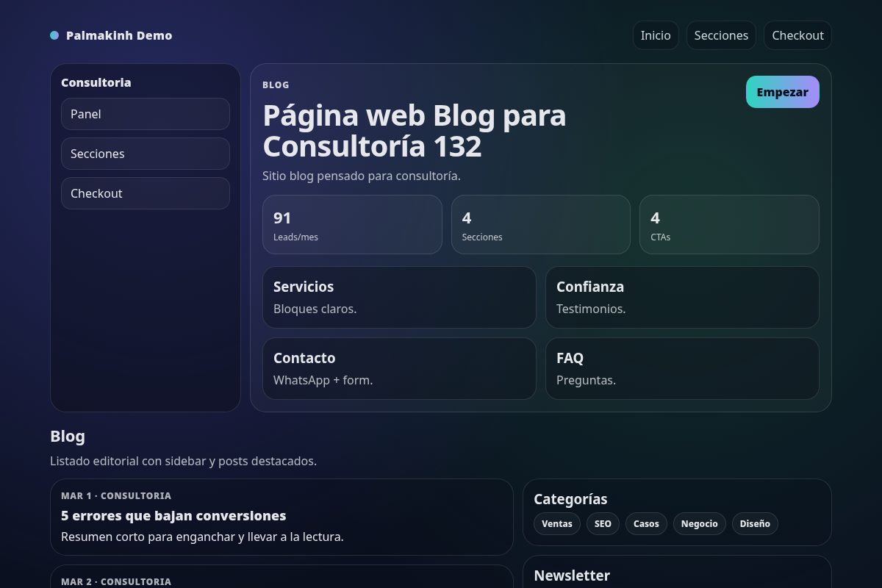Click the FAQ Preguntas card
This screenshot has height=588, width=882.
tap(682, 368)
